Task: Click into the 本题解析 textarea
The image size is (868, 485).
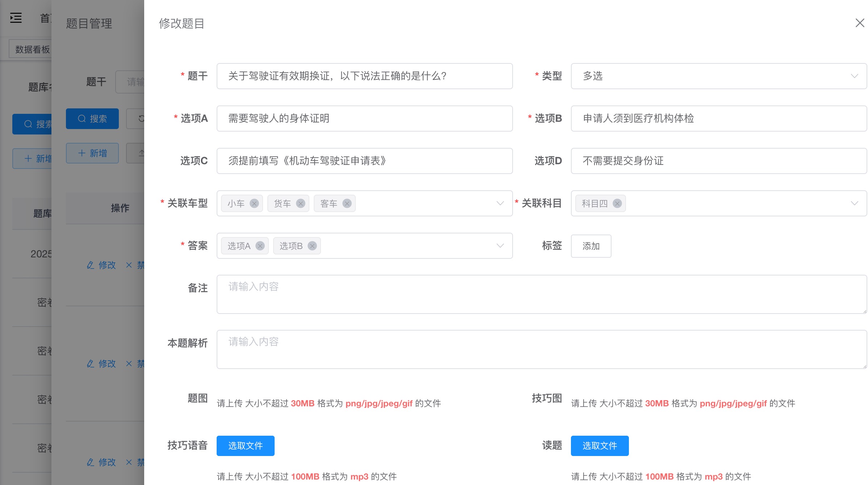Action: click(541, 349)
